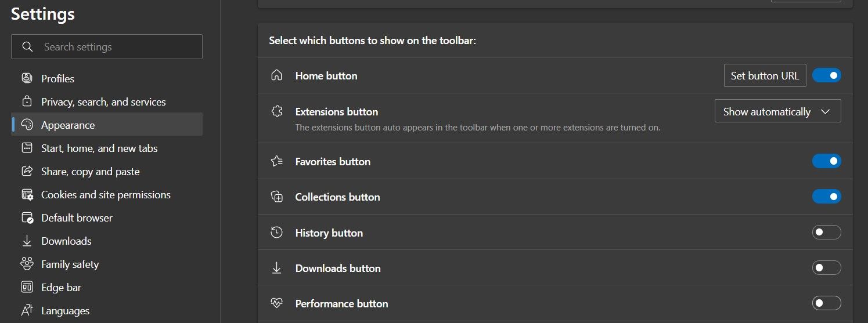Click the Edge bar icon

[x=27, y=287]
